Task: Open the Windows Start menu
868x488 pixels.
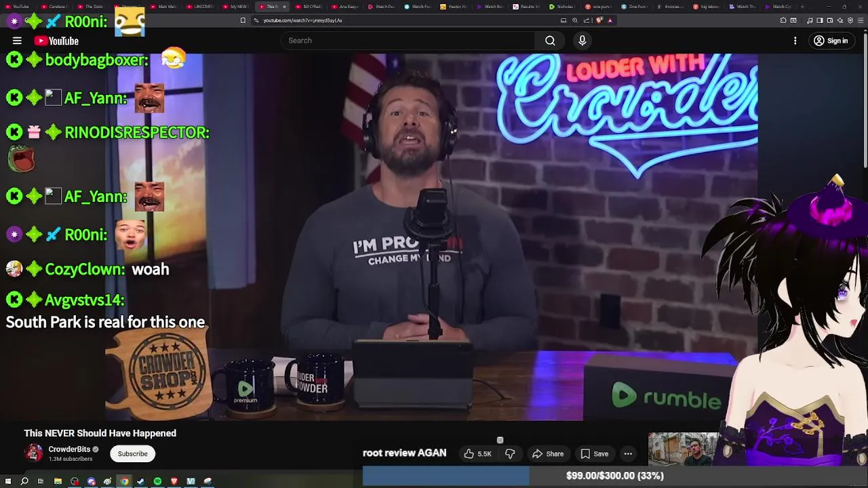Action: pyautogui.click(x=8, y=481)
